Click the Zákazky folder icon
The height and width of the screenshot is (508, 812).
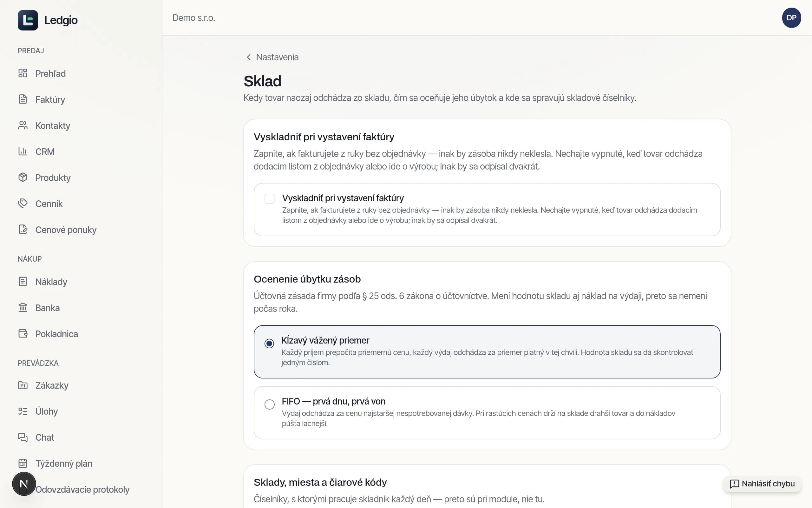click(23, 385)
